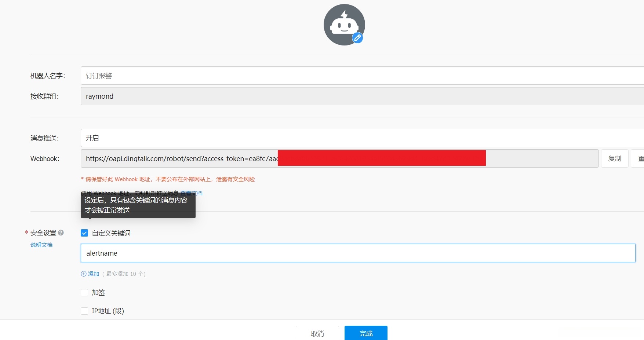Click the 最多添加 10 个 hint text

point(124,274)
